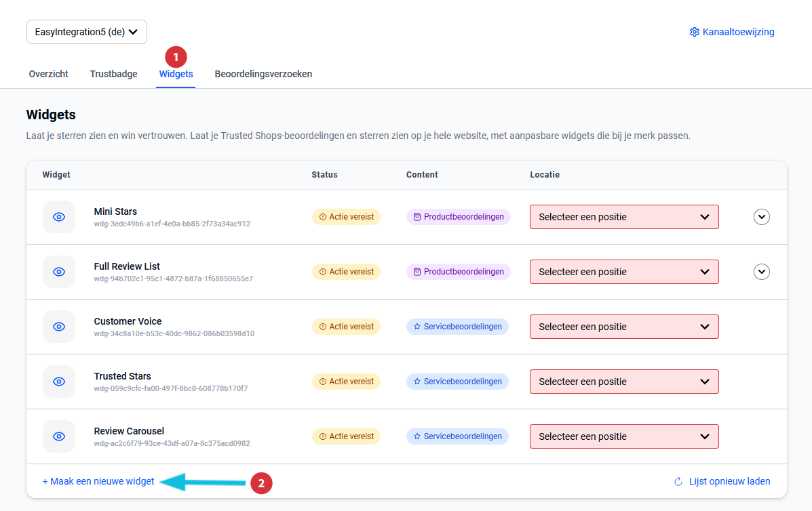Image resolution: width=812 pixels, height=511 pixels.
Task: Click the bag icon in Full Review List content
Action: [x=417, y=272]
